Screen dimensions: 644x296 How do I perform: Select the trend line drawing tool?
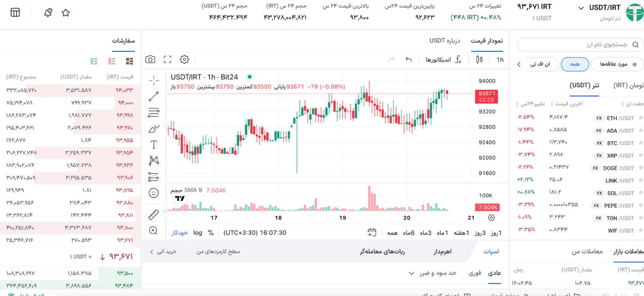click(x=154, y=96)
